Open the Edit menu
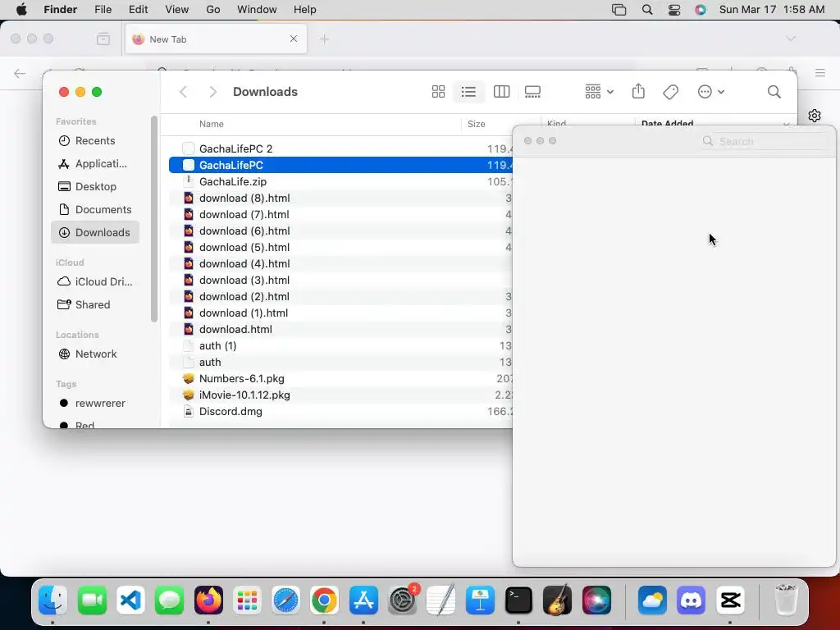This screenshot has height=630, width=840. (138, 9)
